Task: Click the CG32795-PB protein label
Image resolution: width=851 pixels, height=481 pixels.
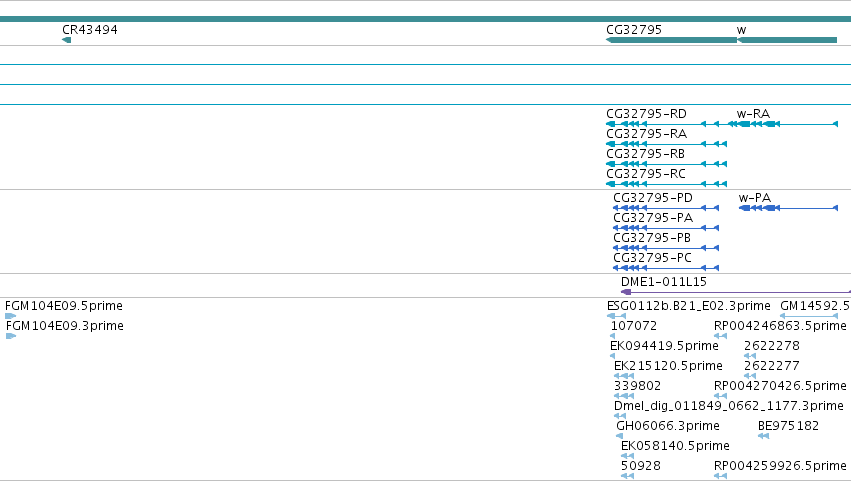Action: coord(652,238)
